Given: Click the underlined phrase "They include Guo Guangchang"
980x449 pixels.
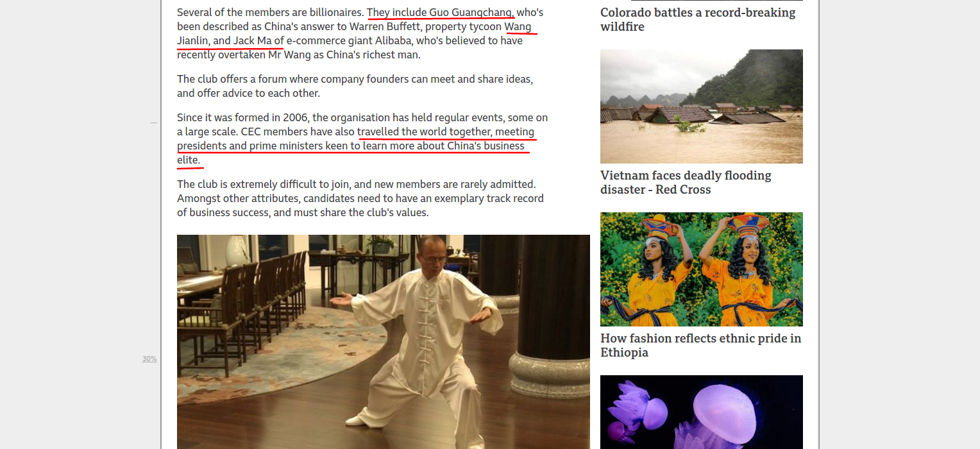Looking at the screenshot, I should [441, 12].
